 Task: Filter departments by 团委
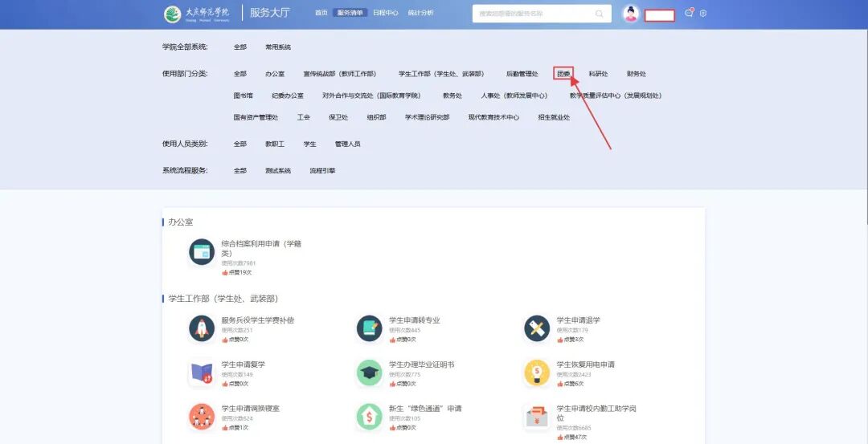coord(563,74)
